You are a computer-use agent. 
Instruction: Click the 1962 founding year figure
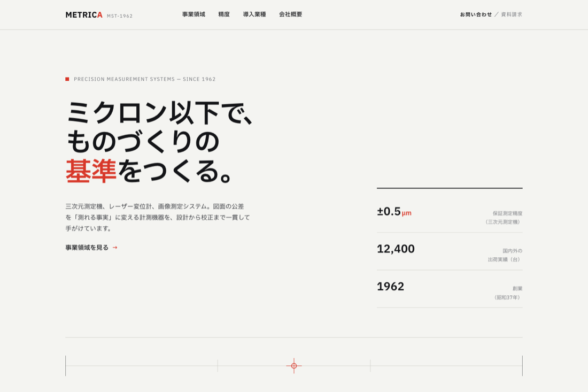tap(390, 286)
